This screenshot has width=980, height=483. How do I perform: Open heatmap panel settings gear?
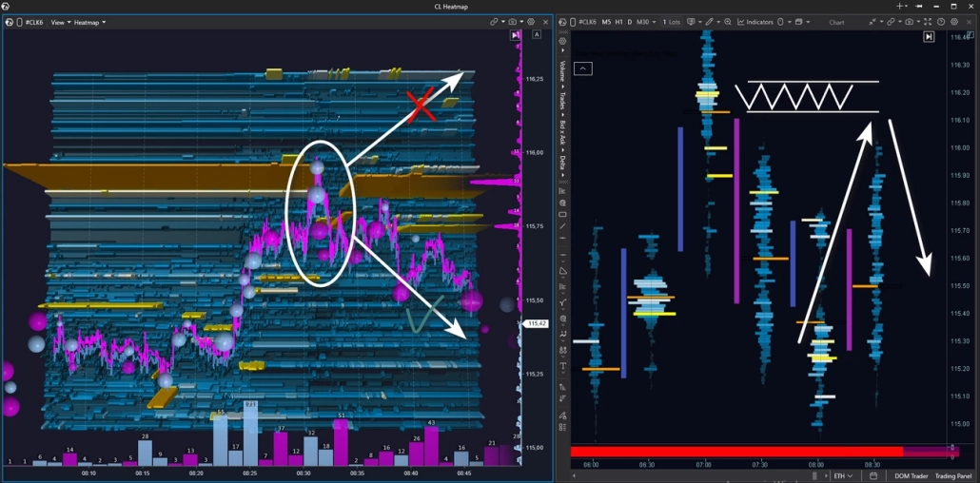tap(531, 22)
